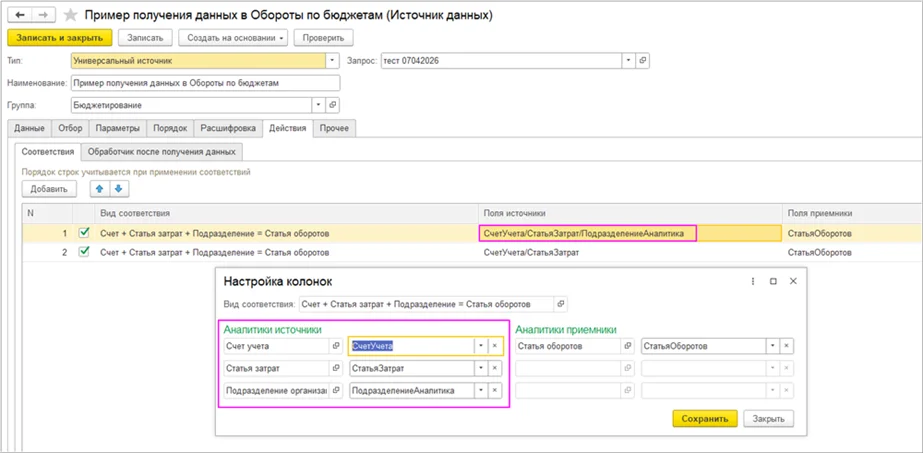
Task: Switch to the Данные tab
Action: click(x=29, y=128)
